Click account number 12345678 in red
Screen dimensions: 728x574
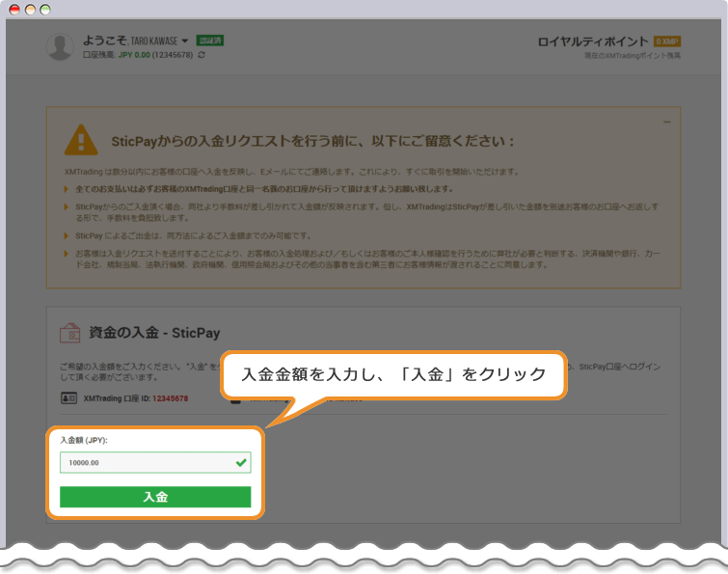(x=171, y=398)
